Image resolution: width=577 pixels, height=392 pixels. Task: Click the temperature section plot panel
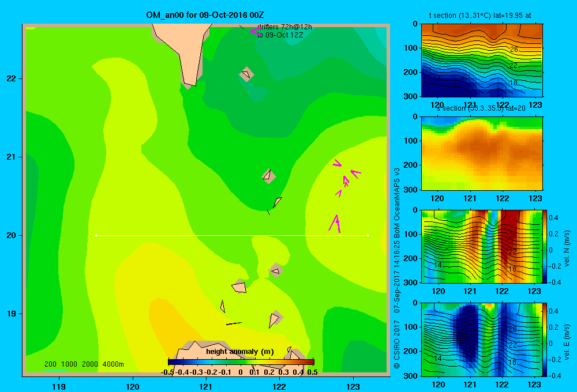coord(482,61)
